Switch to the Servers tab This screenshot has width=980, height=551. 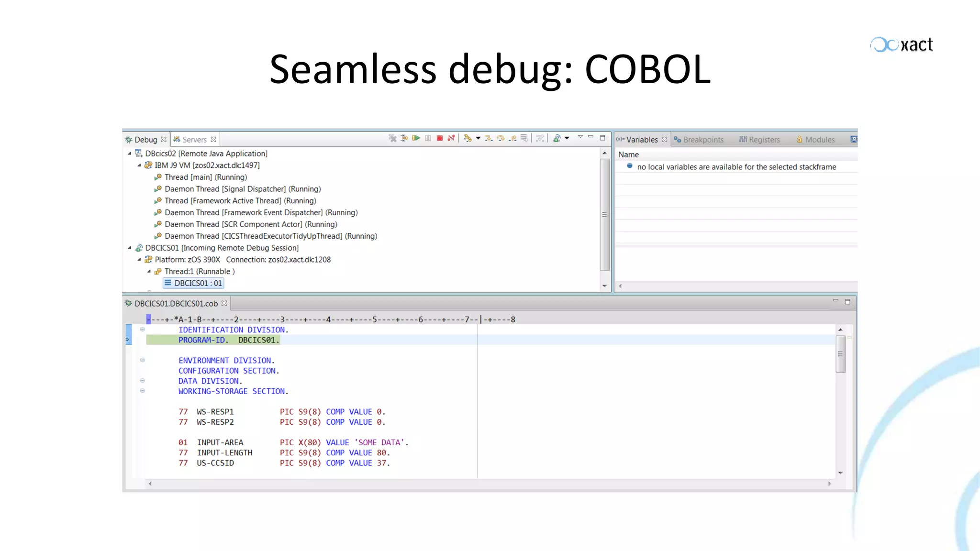(194, 140)
